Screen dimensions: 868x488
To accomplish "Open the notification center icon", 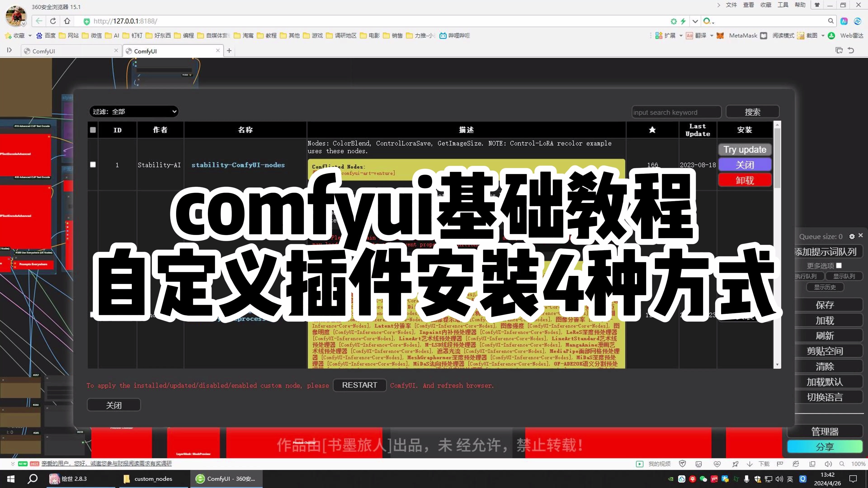I will point(853,479).
